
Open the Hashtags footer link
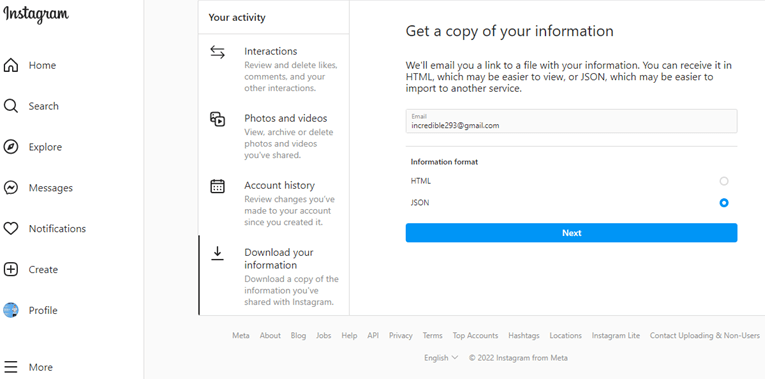click(x=524, y=336)
